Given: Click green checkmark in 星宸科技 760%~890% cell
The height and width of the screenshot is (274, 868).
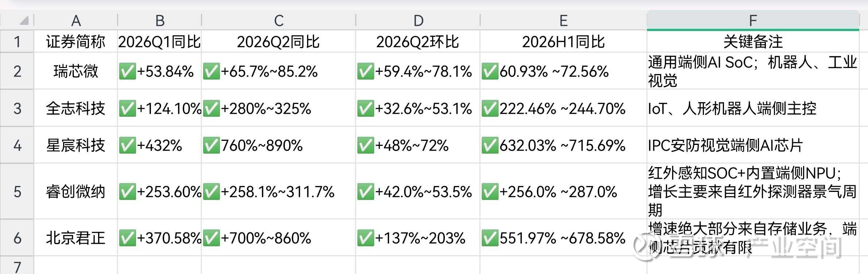Looking at the screenshot, I should (x=212, y=146).
